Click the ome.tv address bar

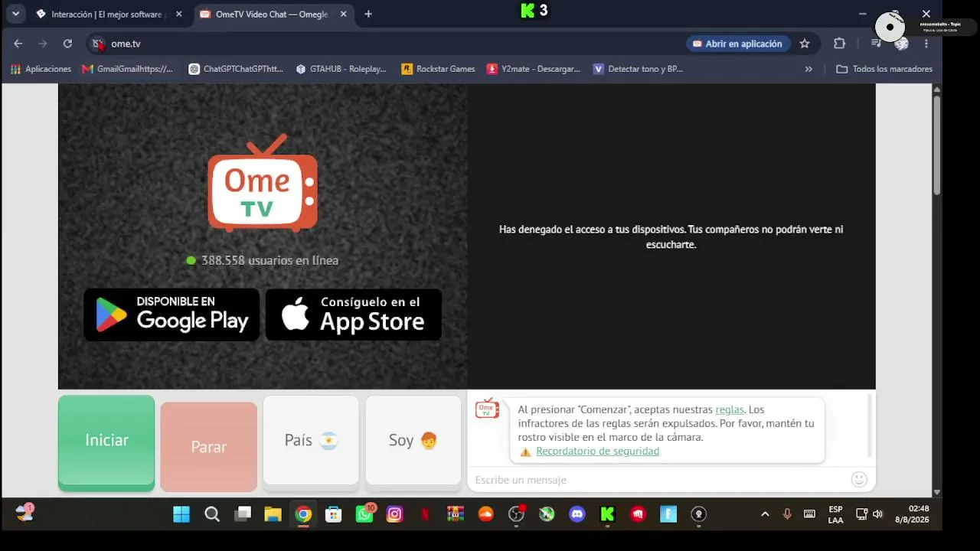tap(383, 44)
